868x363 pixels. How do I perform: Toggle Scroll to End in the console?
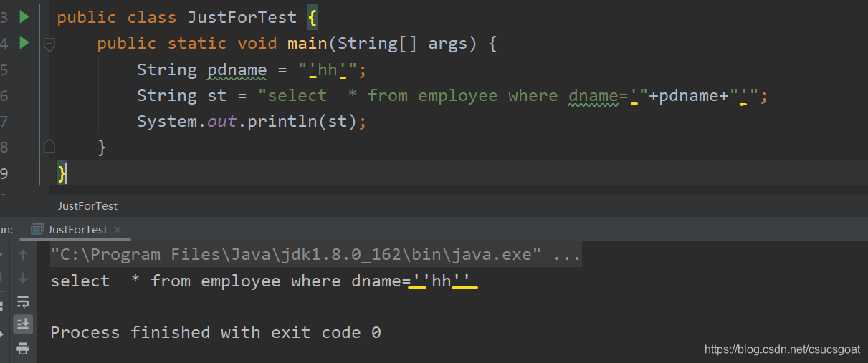click(x=23, y=324)
